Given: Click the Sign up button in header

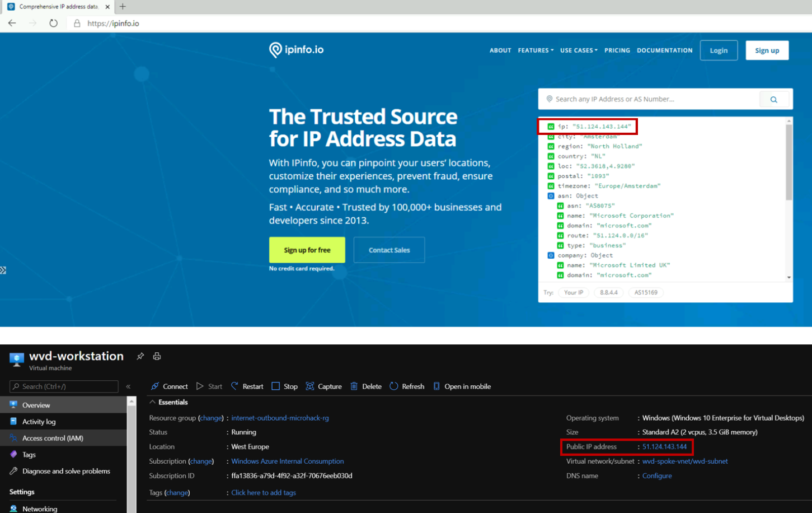Looking at the screenshot, I should pos(767,50).
